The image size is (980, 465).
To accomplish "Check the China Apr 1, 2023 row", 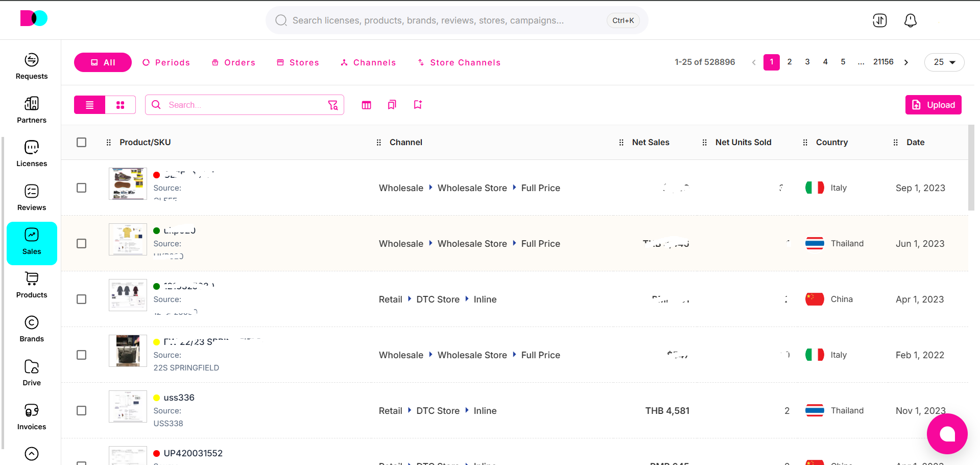I will pos(82,299).
